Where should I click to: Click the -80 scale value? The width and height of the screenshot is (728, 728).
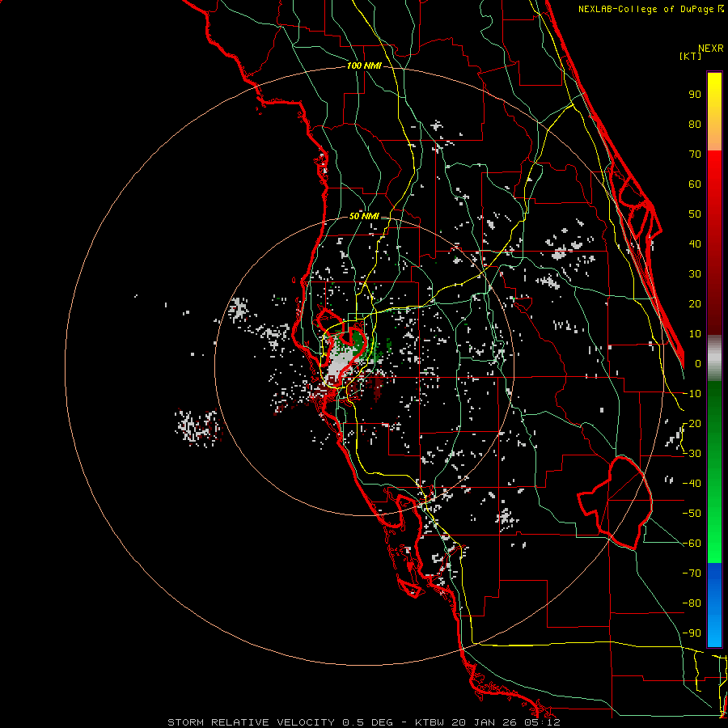692,603
